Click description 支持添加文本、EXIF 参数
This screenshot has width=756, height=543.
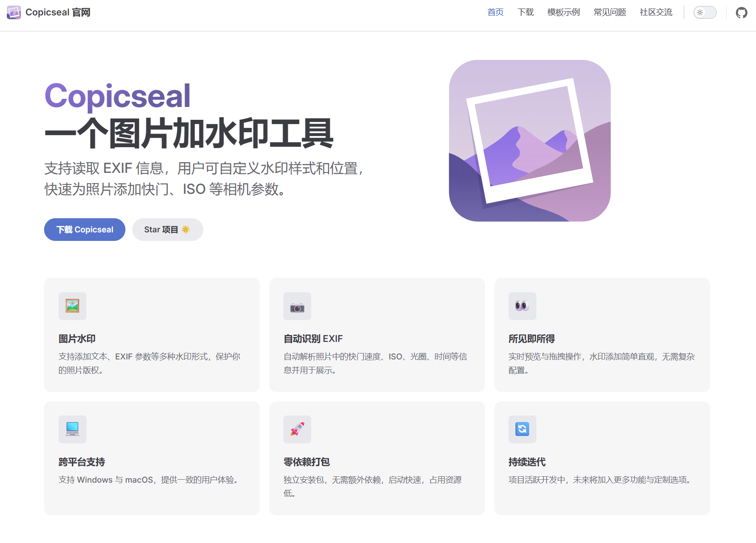[149, 363]
